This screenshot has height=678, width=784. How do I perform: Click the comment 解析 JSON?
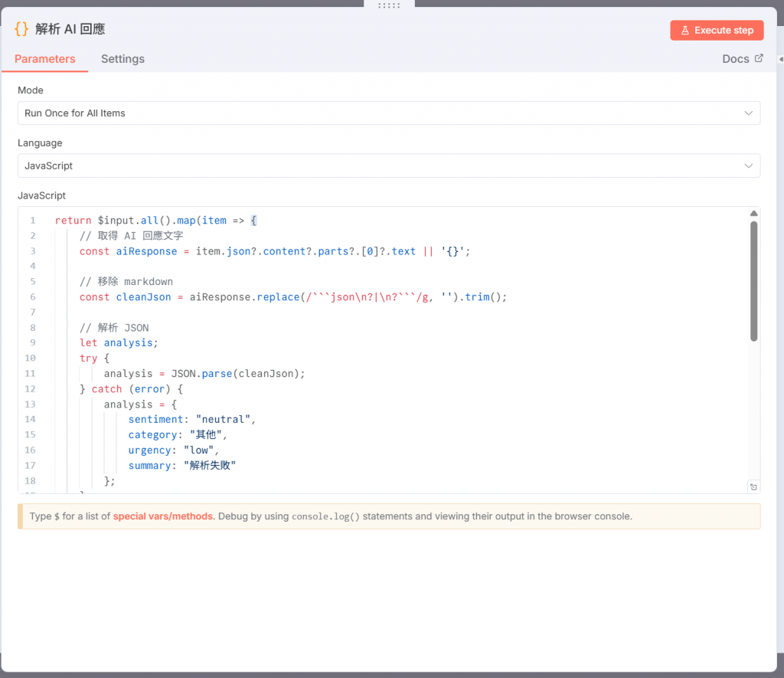pyautogui.click(x=114, y=328)
